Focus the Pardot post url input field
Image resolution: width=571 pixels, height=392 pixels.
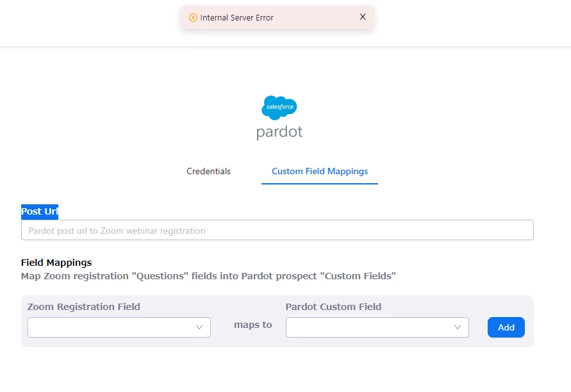pyautogui.click(x=277, y=230)
